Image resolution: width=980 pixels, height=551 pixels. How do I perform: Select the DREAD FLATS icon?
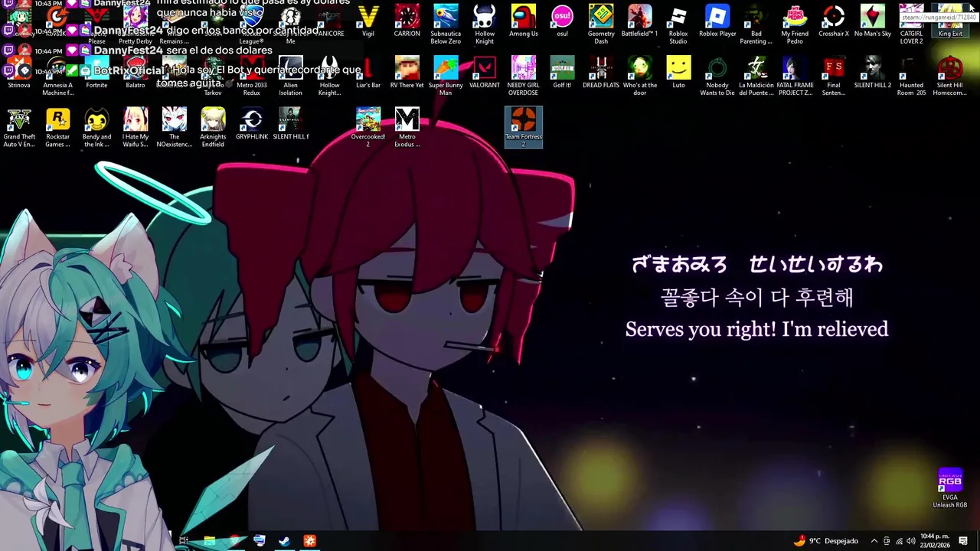pos(601,73)
